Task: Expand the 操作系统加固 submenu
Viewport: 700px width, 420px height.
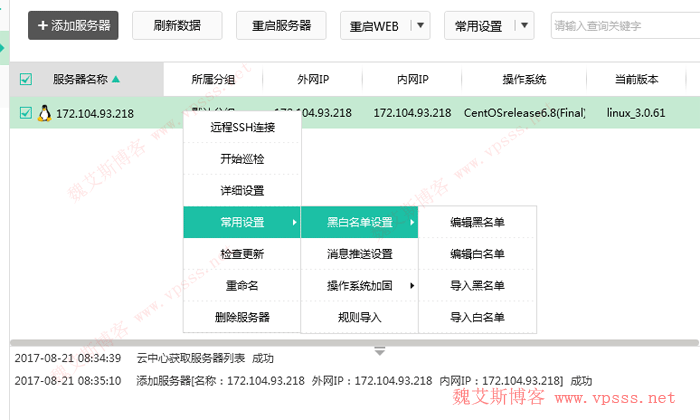Action: pyautogui.click(x=359, y=286)
